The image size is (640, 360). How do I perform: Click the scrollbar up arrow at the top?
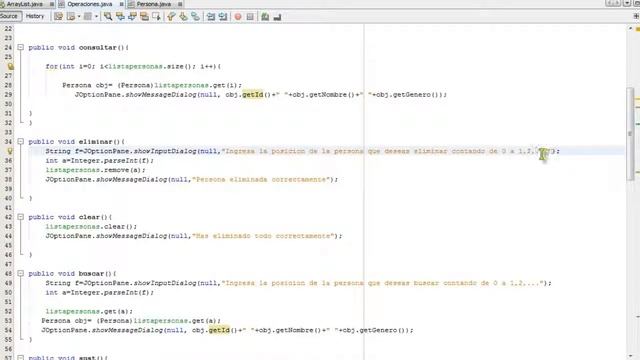[631, 29]
